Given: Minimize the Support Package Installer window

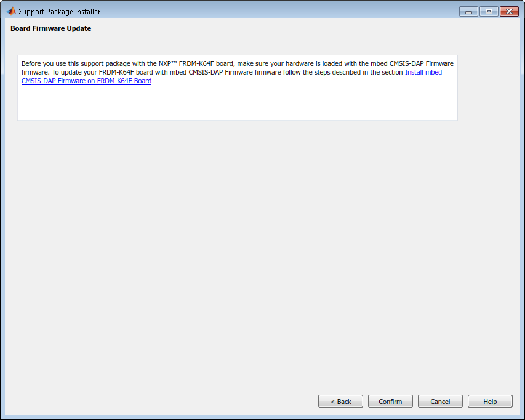Looking at the screenshot, I should tap(468, 11).
